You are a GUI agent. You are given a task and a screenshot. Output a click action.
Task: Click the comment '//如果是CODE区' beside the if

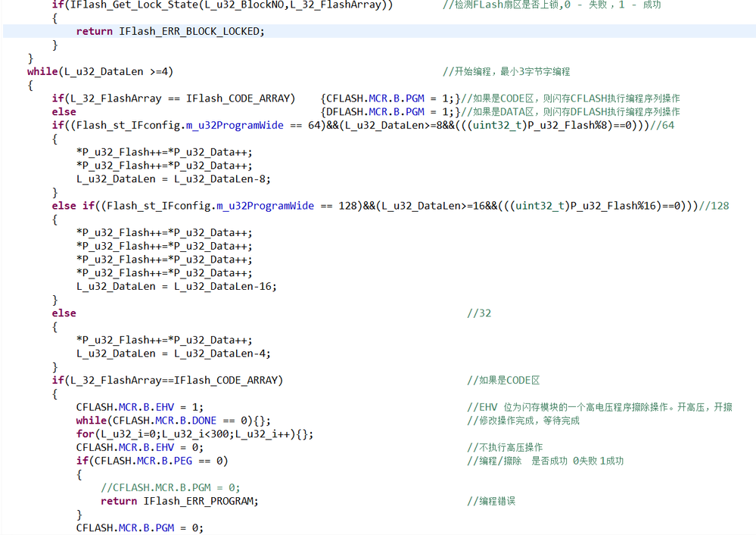[x=503, y=381]
